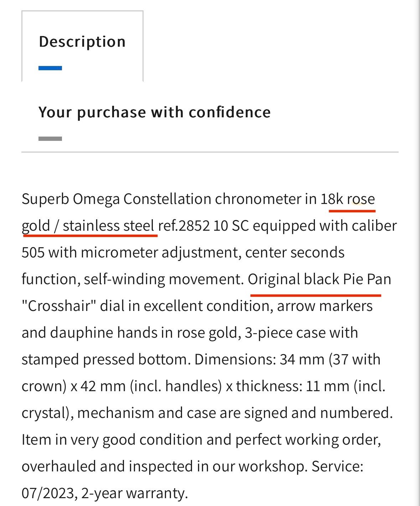Click the underlined "gold / stainless steel" text
The image size is (420, 506).
(x=88, y=226)
